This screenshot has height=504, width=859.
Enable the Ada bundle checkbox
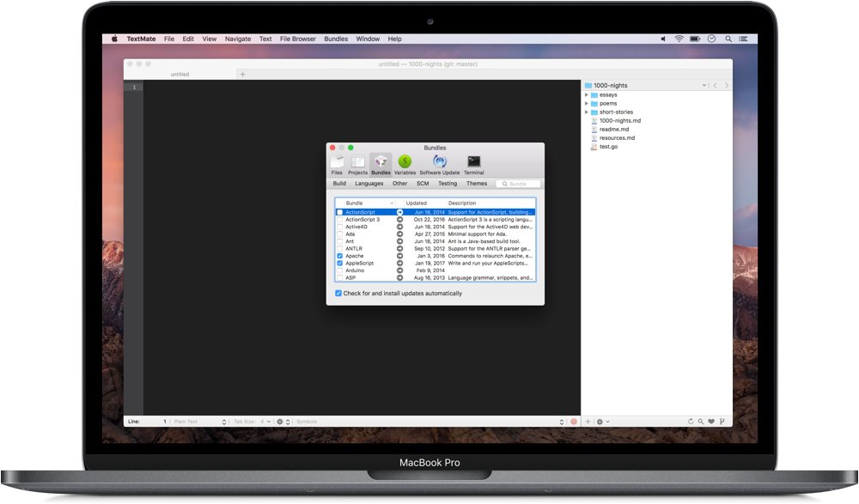coord(339,234)
